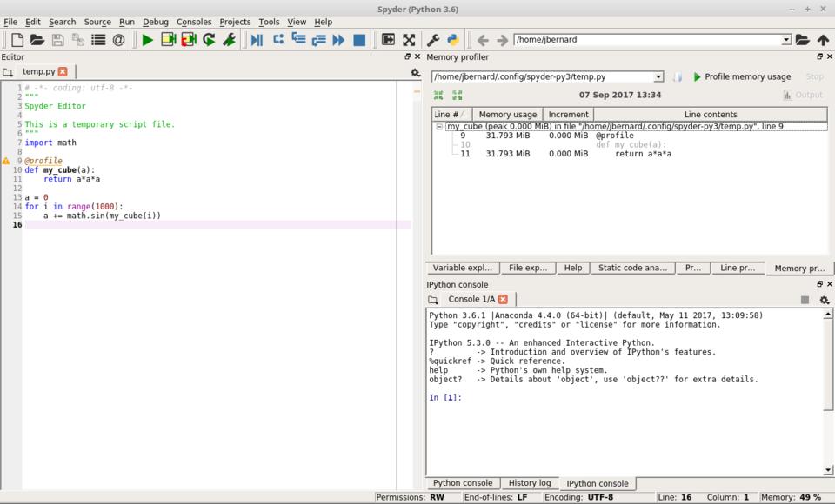Viewport: 835px width, 504px height.
Task: Click the Run file green play icon
Action: click(147, 40)
